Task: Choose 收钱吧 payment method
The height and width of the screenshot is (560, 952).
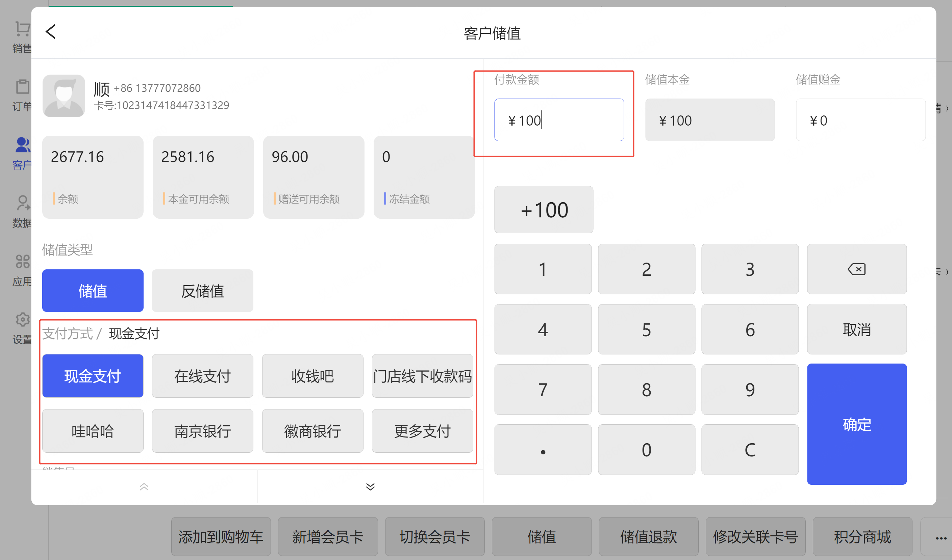Action: coord(312,376)
